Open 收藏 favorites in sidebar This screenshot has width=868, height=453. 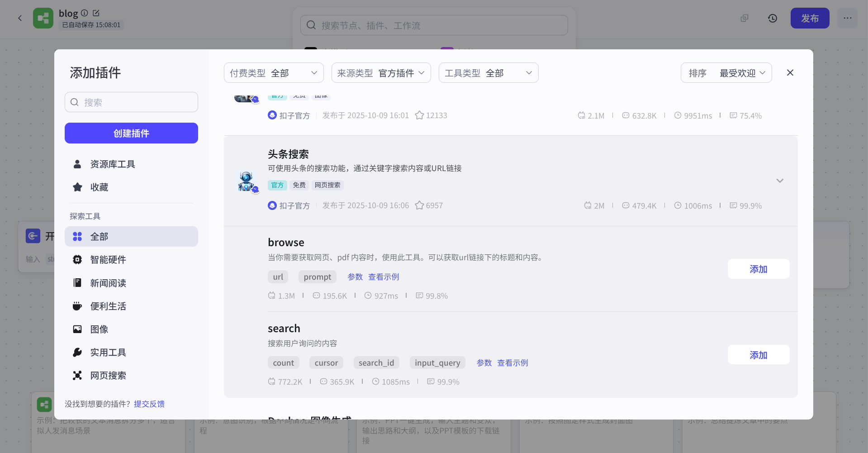(131, 187)
